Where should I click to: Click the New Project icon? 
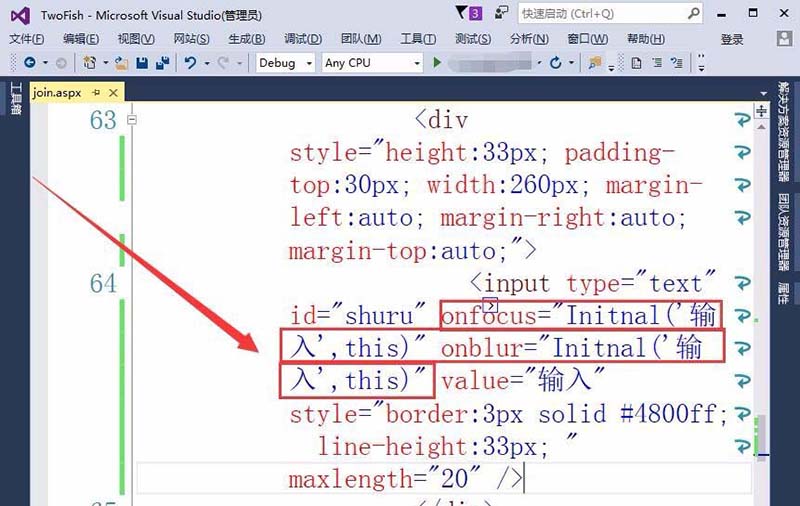pyautogui.click(x=90, y=63)
